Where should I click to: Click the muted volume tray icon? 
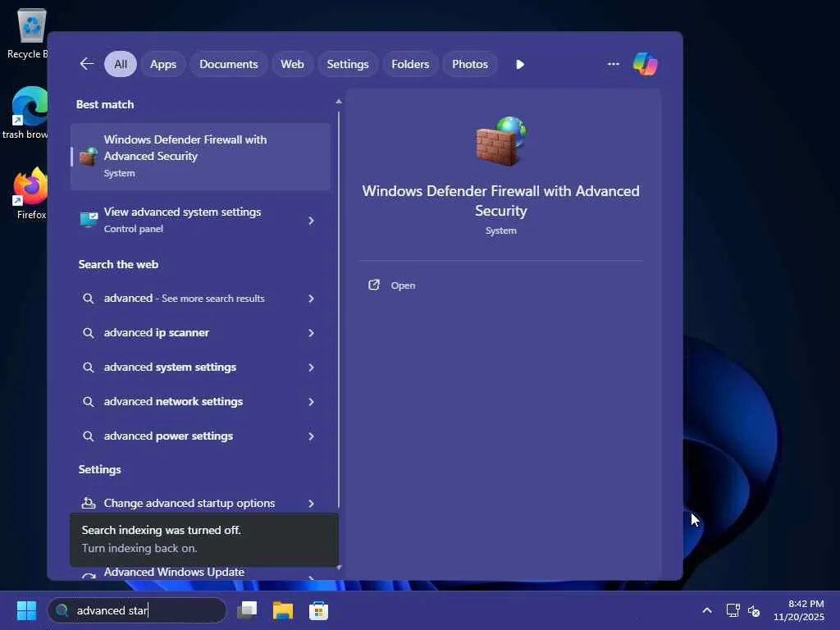tap(754, 610)
